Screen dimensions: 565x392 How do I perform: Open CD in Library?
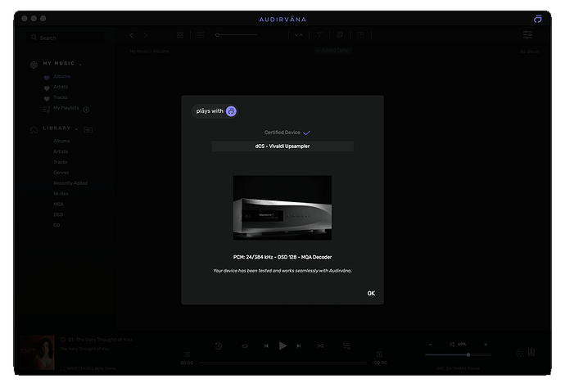pyautogui.click(x=56, y=225)
